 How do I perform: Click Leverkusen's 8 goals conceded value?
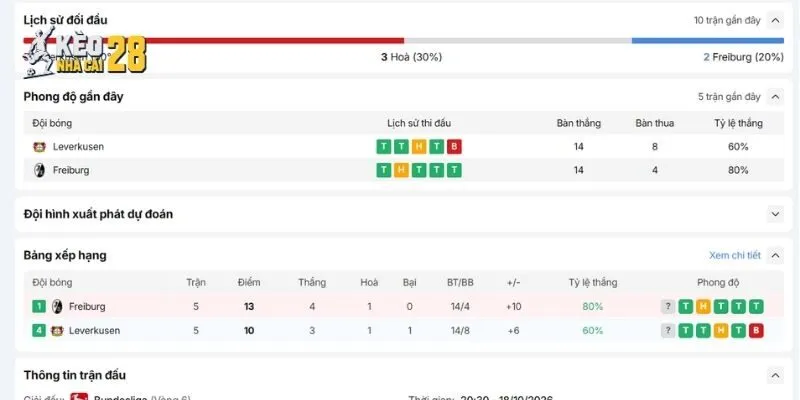(655, 147)
